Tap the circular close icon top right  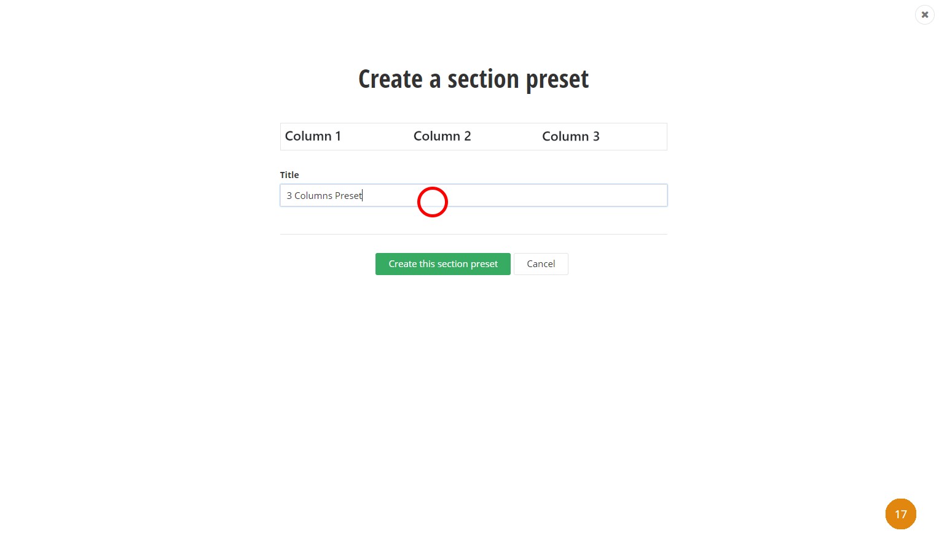924,15
